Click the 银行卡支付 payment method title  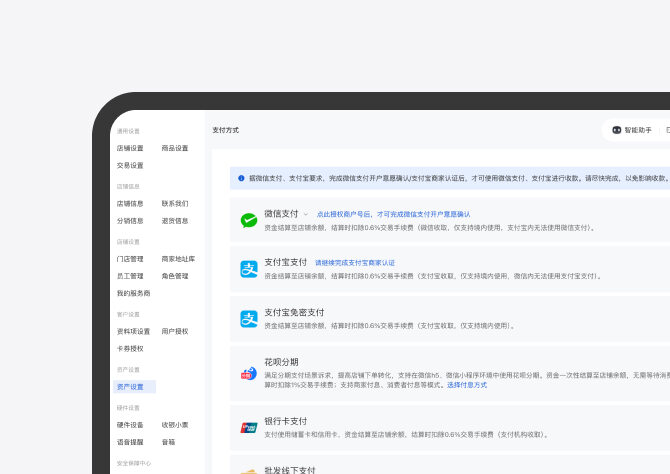tap(285, 421)
